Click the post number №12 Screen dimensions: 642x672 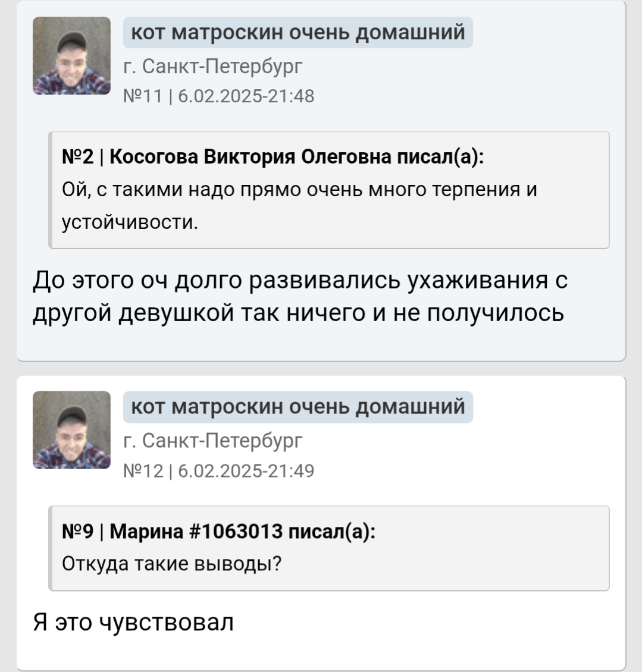click(x=142, y=470)
